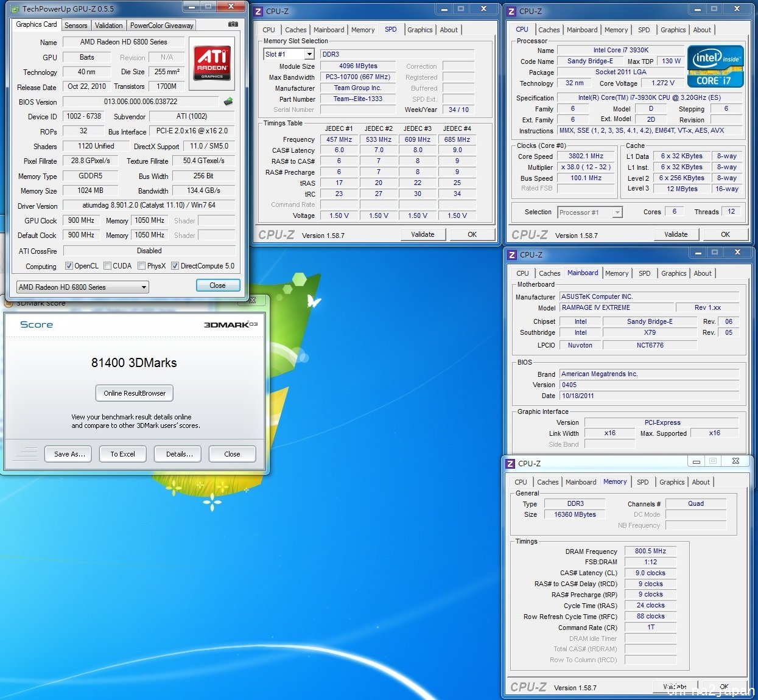Click the DRAM Frequency value 800.5 MHz
This screenshot has height=700, width=758.
[x=650, y=551]
